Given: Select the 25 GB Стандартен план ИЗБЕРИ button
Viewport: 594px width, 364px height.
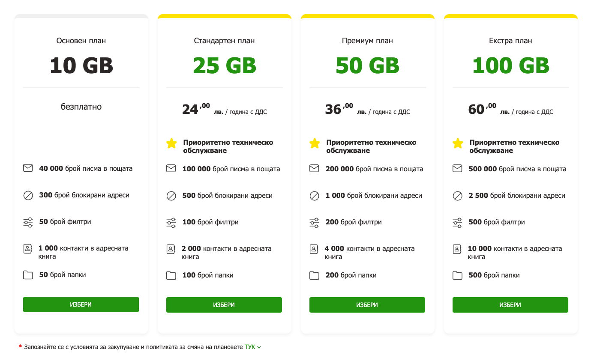Looking at the screenshot, I should [224, 305].
